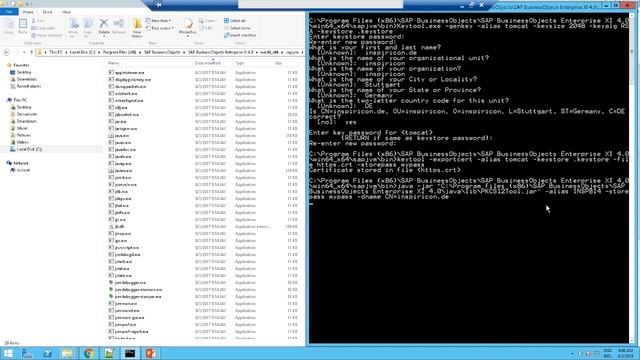
Task: Open Google Chrome from the taskbar
Action: (89, 353)
